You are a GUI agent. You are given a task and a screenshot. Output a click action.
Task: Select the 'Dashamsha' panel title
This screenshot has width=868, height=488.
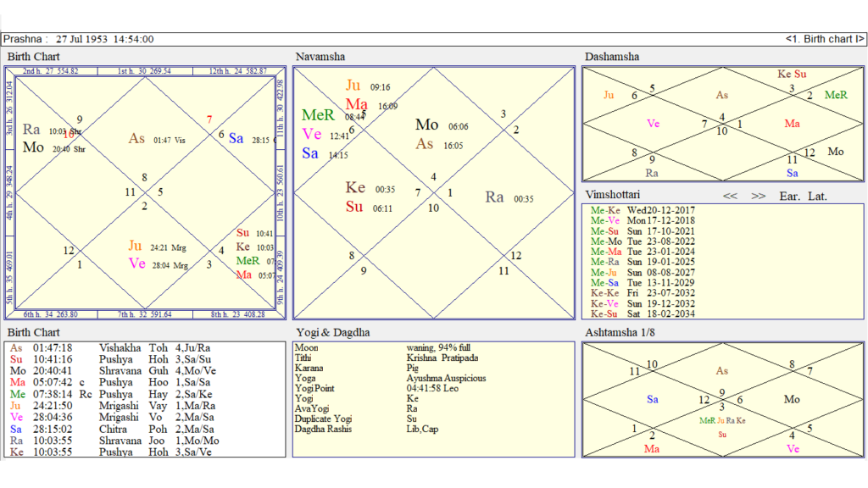612,57
